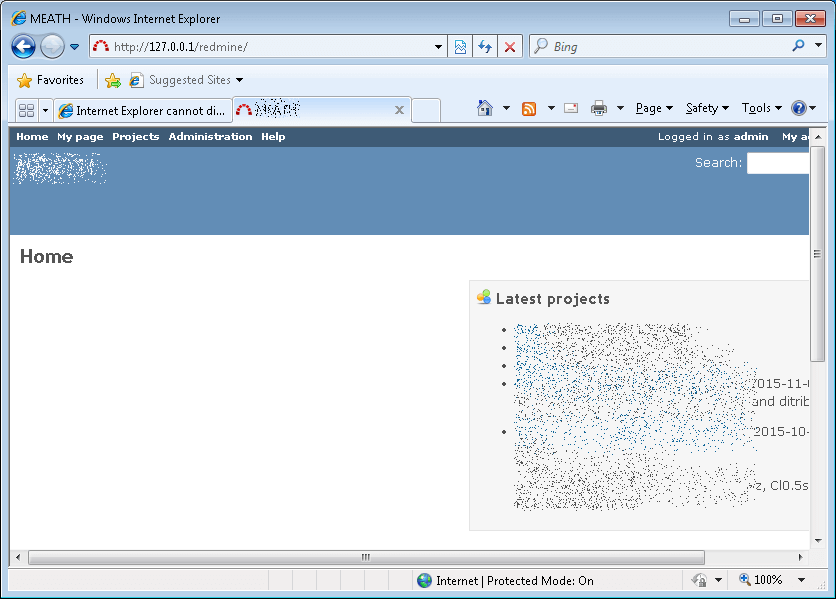836x599 pixels.
Task: Open the zoom level dropdown arrow
Action: point(801,580)
